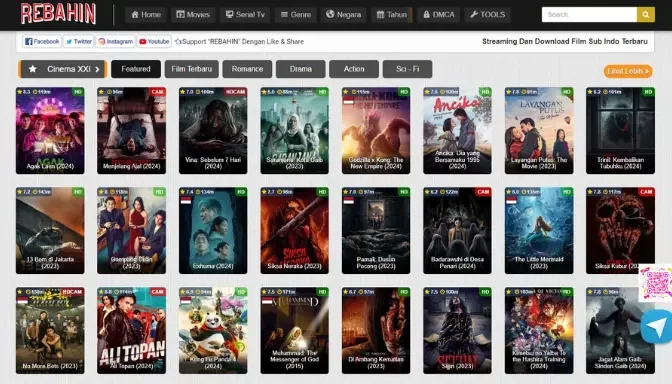Focus the Search input field
Image resolution: width=672 pixels, height=384 pixels.
[x=589, y=15]
